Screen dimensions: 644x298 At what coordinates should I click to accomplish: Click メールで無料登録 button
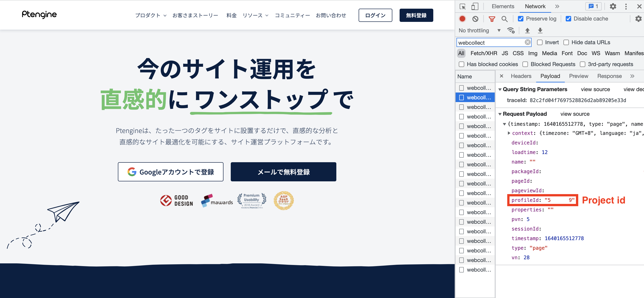click(283, 172)
